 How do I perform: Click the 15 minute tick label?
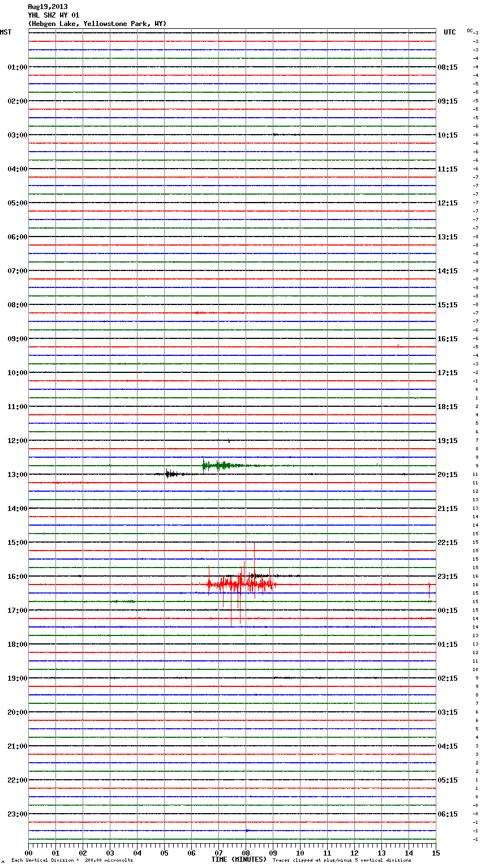pyautogui.click(x=436, y=853)
